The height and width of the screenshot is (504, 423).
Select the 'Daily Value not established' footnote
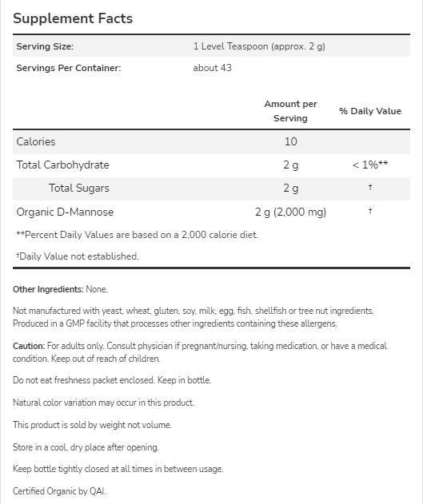click(x=78, y=256)
